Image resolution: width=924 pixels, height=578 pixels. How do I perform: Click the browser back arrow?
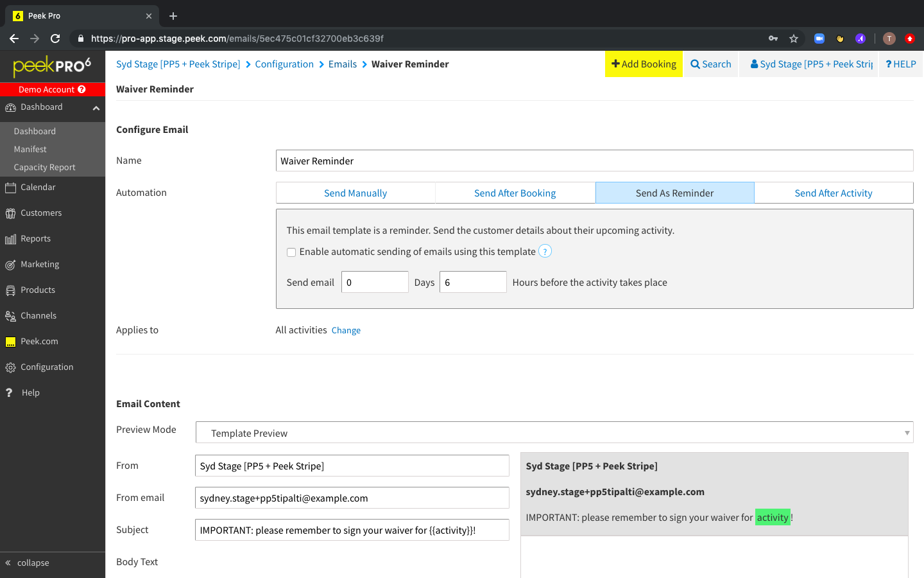click(x=14, y=39)
